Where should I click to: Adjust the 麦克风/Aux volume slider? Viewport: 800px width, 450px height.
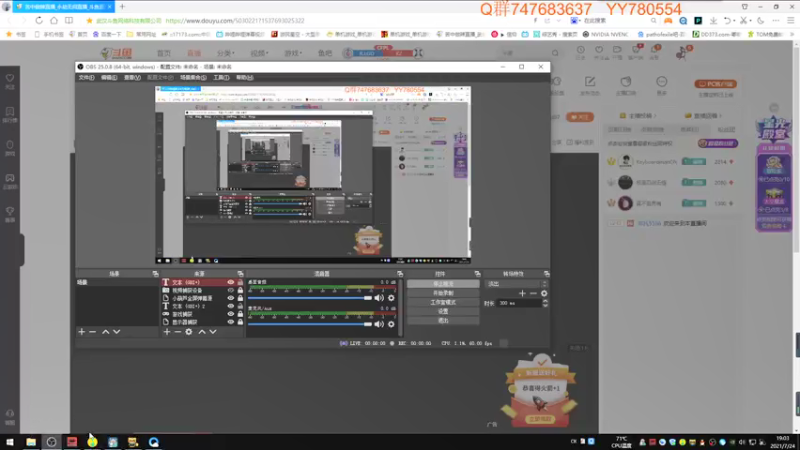point(310,324)
